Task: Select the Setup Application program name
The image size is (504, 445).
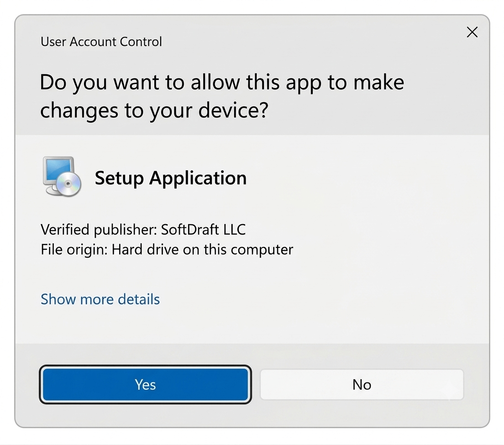Action: [x=171, y=178]
